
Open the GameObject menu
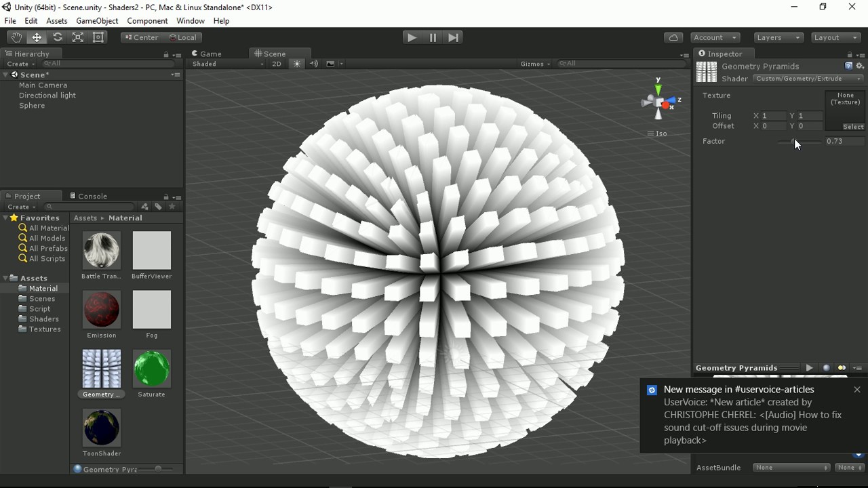tap(97, 21)
